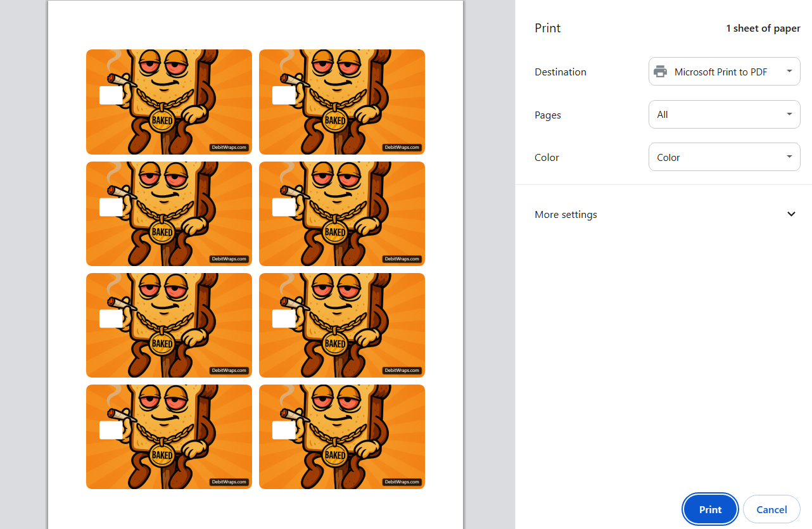Select the second-row right card image
This screenshot has height=529, width=812.
[342, 214]
